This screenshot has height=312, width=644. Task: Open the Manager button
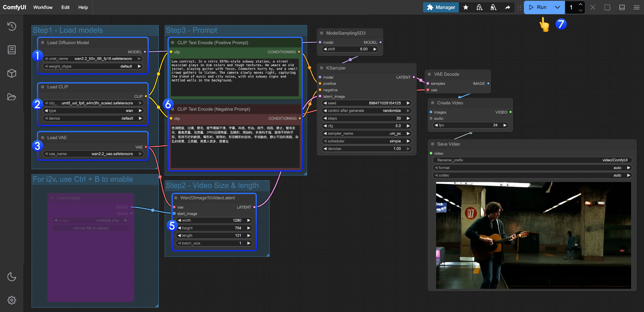(x=441, y=7)
